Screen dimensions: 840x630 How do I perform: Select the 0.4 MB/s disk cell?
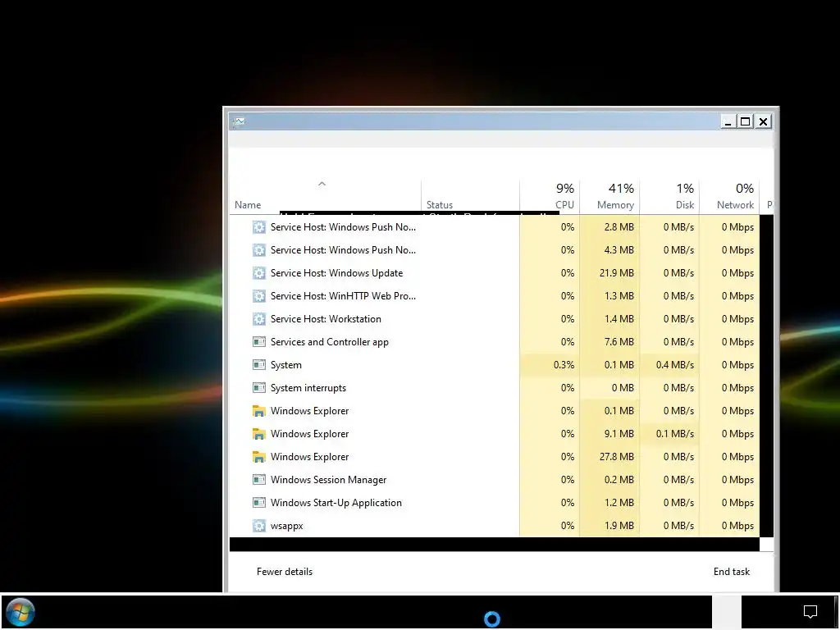click(669, 365)
